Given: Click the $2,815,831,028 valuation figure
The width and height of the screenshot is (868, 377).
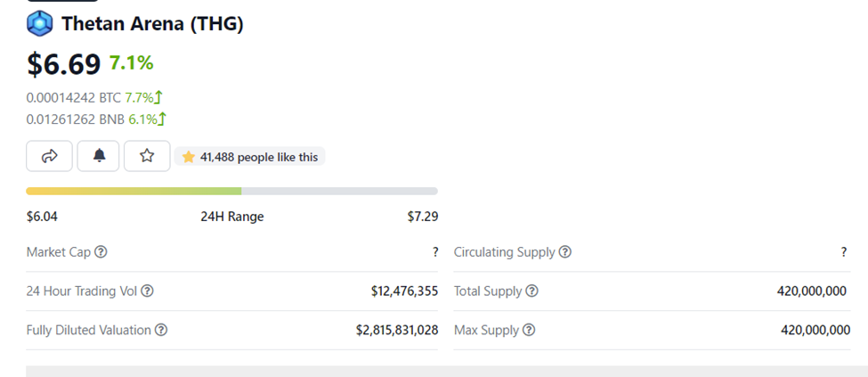Looking at the screenshot, I should 397,330.
